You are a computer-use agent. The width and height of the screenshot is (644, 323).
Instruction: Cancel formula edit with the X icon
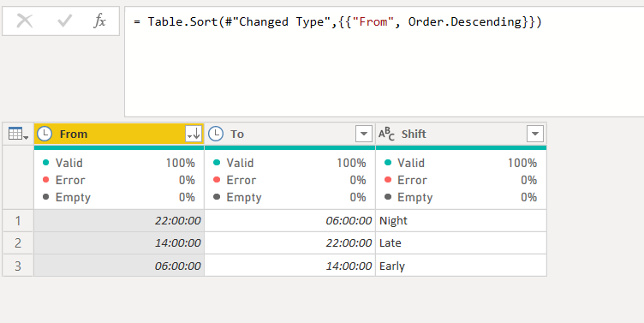25,21
